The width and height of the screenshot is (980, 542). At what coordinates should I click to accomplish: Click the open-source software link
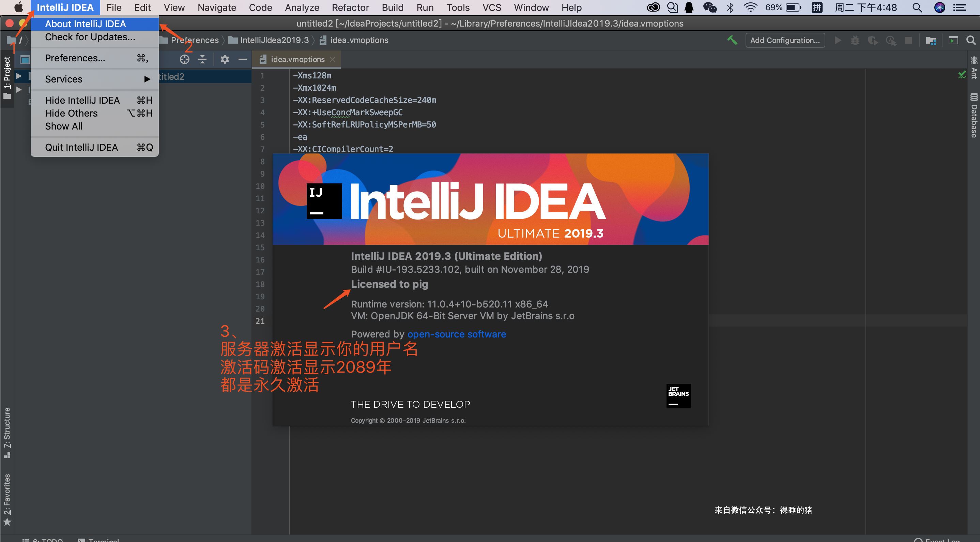pos(457,334)
